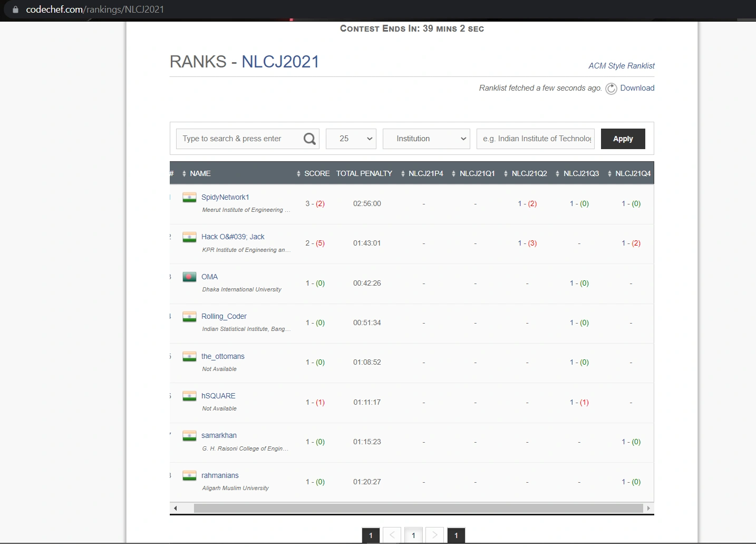Viewport: 756px width, 547px height.
Task: Open the rows-per-page dropdown showing 25
Action: (351, 139)
